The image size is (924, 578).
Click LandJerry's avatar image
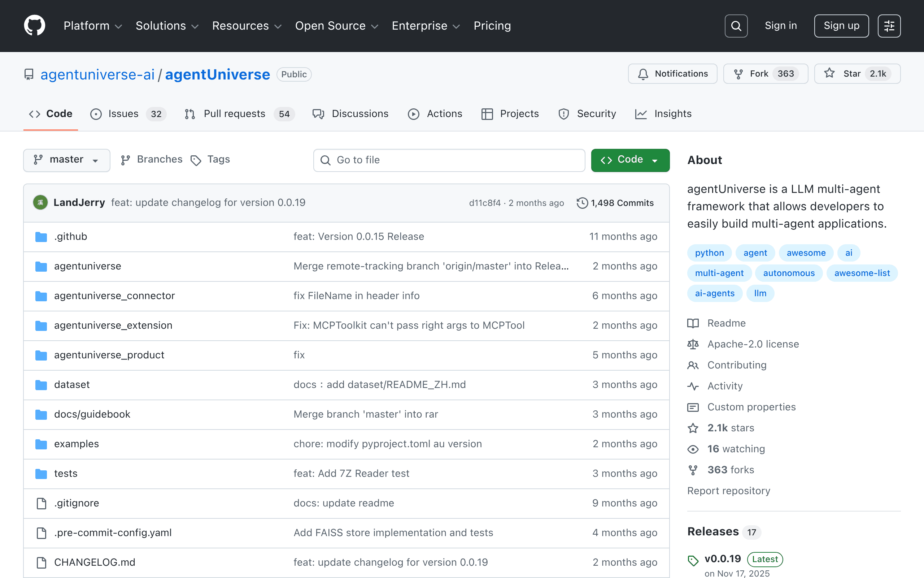tap(40, 203)
